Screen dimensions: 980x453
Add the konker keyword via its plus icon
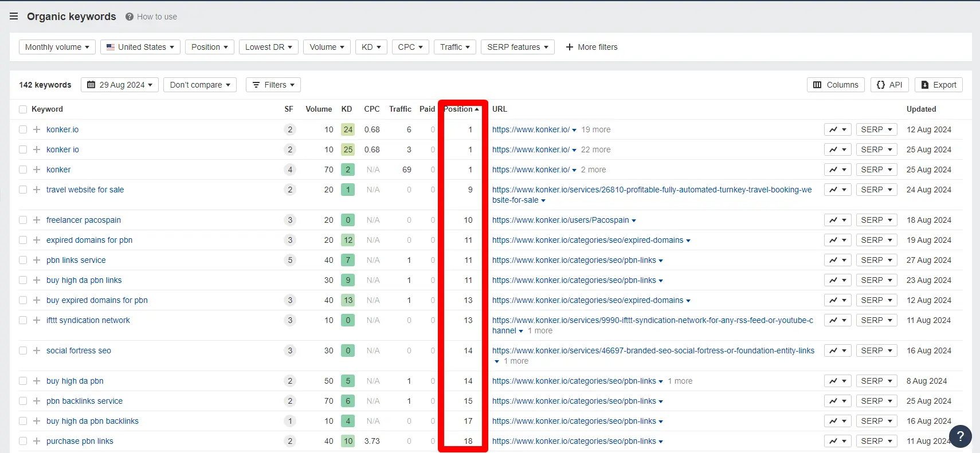pyautogui.click(x=37, y=170)
